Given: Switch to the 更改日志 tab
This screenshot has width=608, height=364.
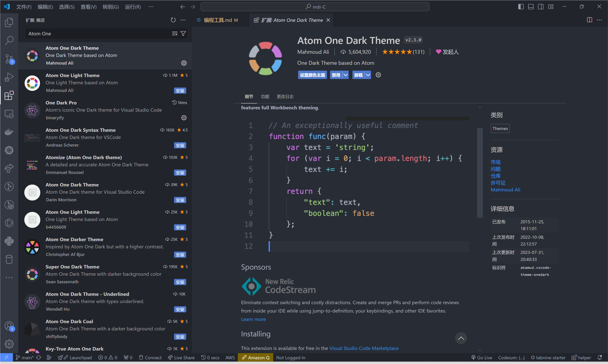Looking at the screenshot, I should pos(285,96).
